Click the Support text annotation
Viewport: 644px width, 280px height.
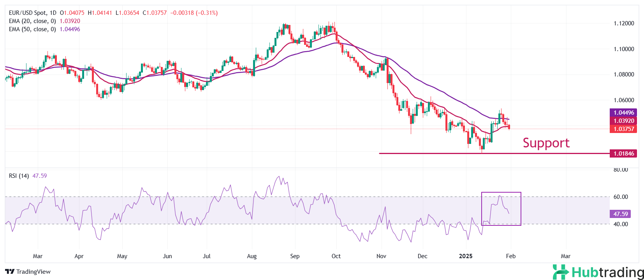point(546,143)
